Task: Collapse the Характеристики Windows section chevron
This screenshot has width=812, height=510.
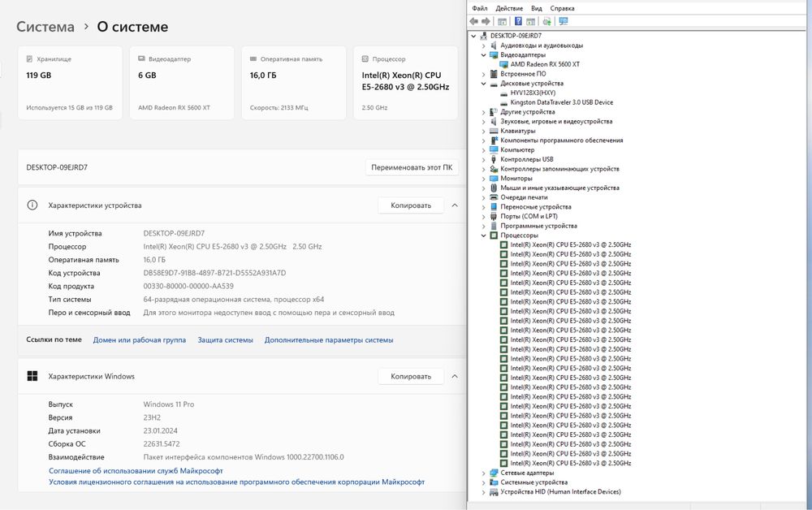Action: point(455,376)
